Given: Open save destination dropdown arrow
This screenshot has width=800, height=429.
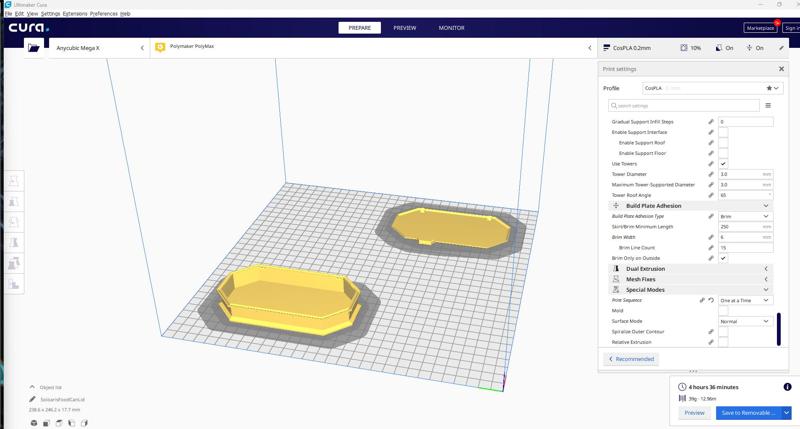Looking at the screenshot, I should coord(786,413).
